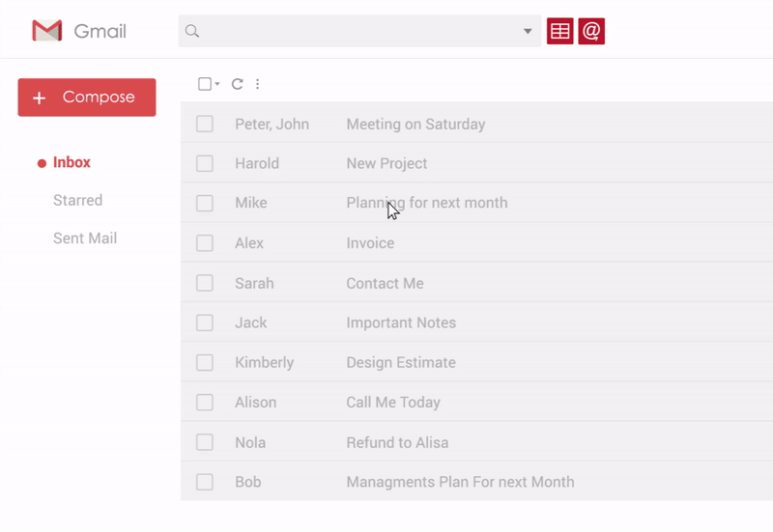
Task: Click the Gmail envelope logo icon
Action: (46, 31)
